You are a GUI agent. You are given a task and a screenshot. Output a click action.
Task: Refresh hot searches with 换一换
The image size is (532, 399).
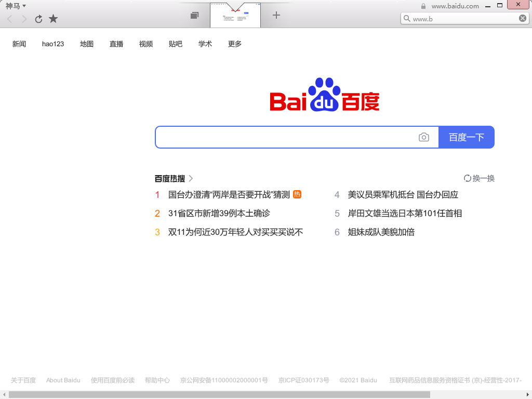479,178
